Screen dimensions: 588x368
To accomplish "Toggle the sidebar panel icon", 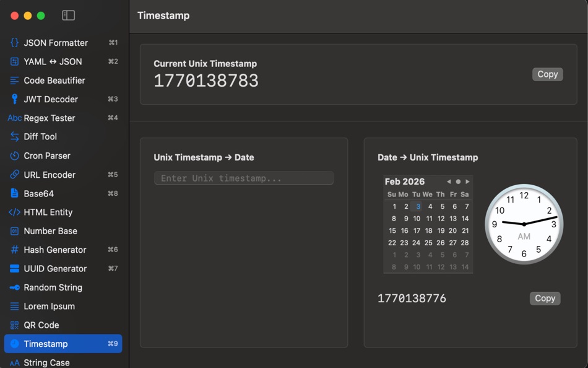I will click(68, 15).
